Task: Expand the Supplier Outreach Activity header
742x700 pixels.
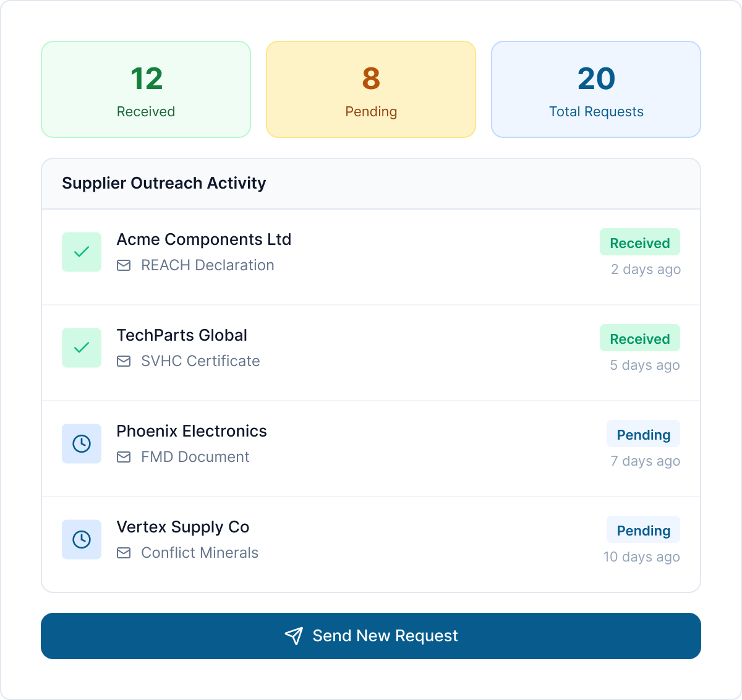Action: (x=164, y=183)
